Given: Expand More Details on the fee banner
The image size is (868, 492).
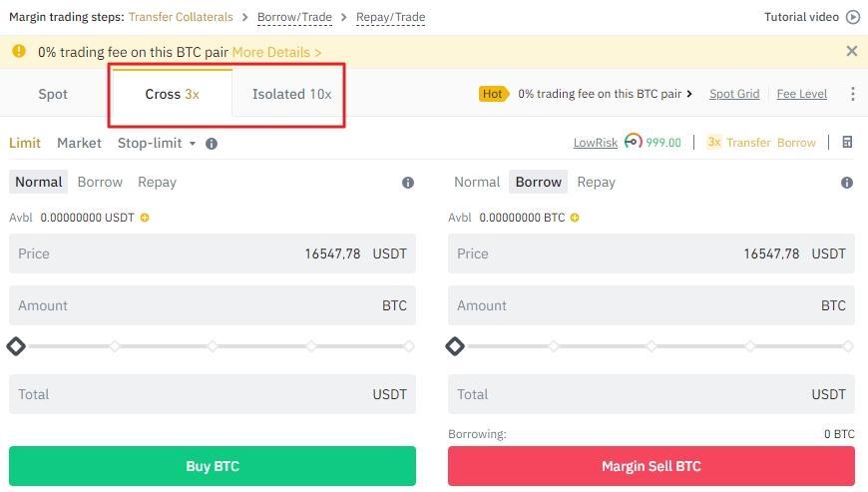Looking at the screenshot, I should [x=276, y=52].
